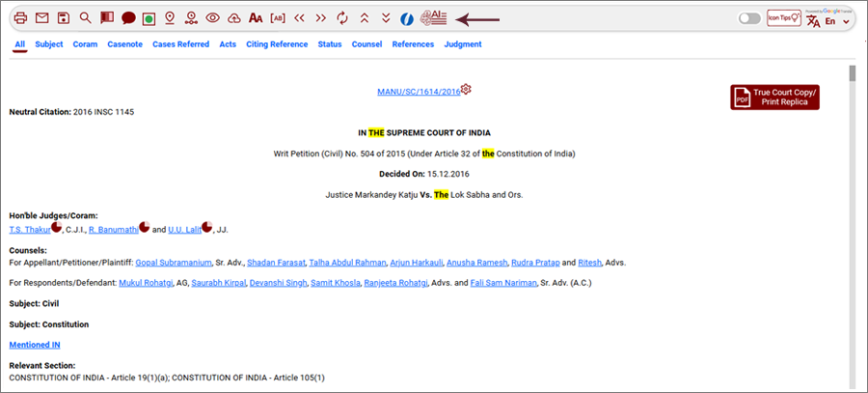Click the envelope email icon
Image resolution: width=868 pixels, height=393 pixels.
[42, 17]
